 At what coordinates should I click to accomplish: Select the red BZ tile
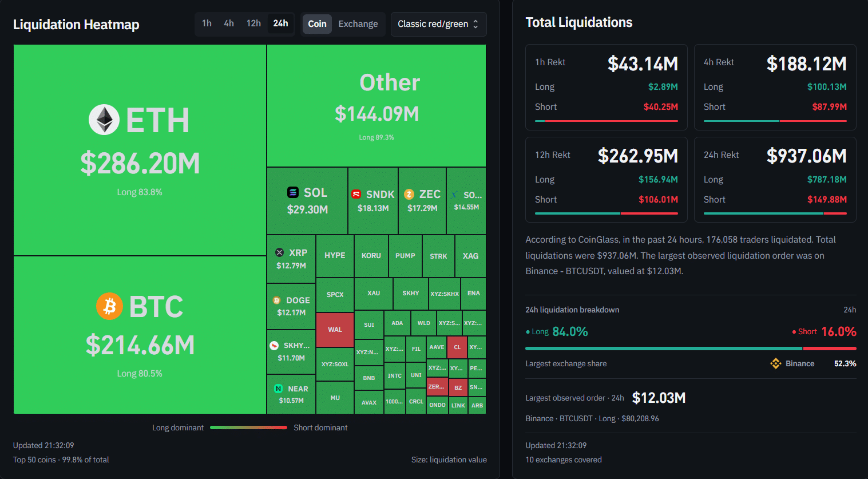click(458, 387)
